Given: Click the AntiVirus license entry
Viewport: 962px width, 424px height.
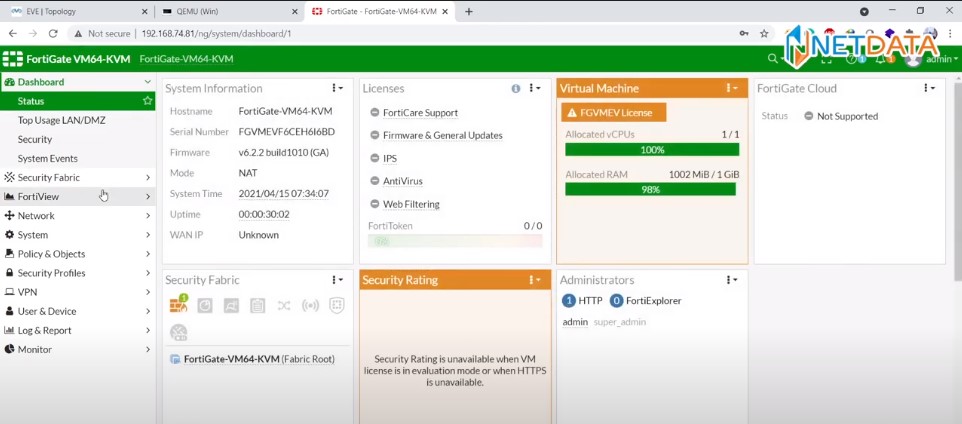Looking at the screenshot, I should tap(402, 181).
